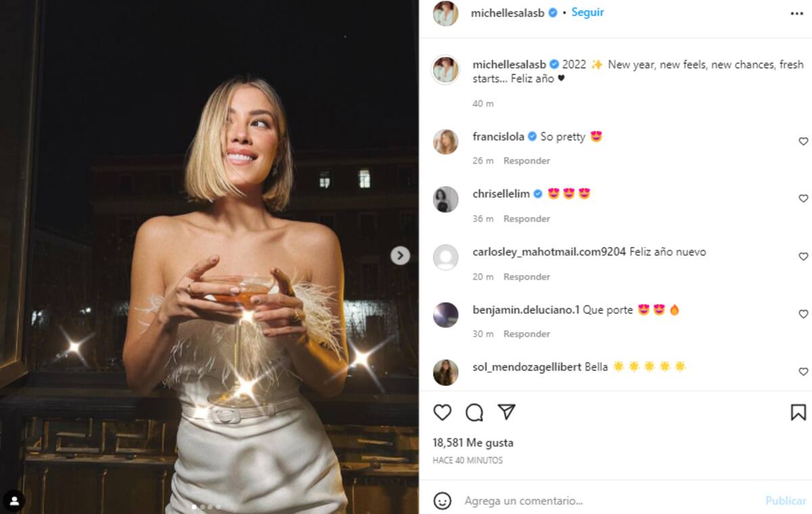This screenshot has width=812, height=514.
Task: Go to next photo in carousel
Action: pos(400,255)
